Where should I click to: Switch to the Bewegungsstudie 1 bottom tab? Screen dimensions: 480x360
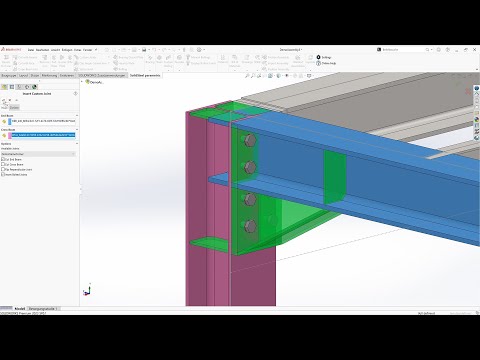[43, 309]
